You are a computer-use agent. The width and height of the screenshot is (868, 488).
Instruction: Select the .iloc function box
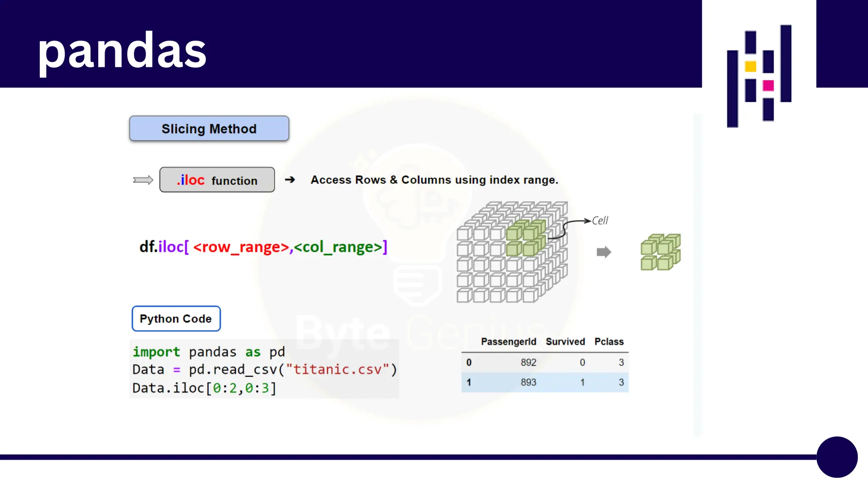pos(217,180)
